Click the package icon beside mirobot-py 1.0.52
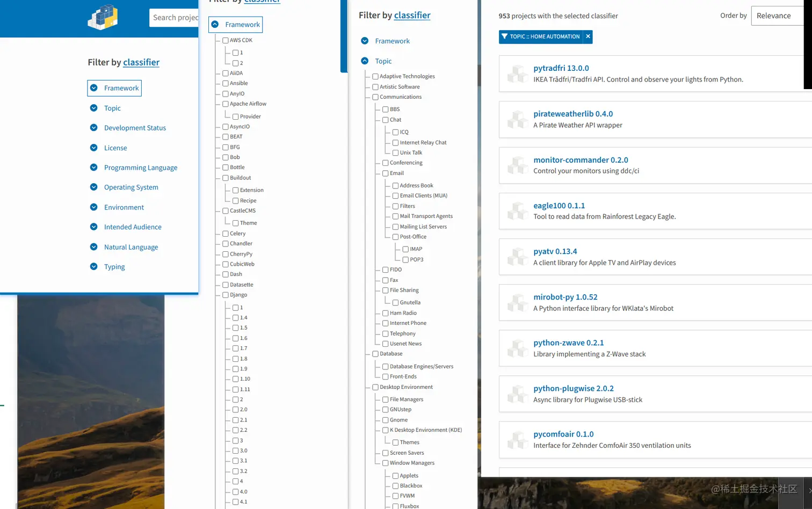 518,302
